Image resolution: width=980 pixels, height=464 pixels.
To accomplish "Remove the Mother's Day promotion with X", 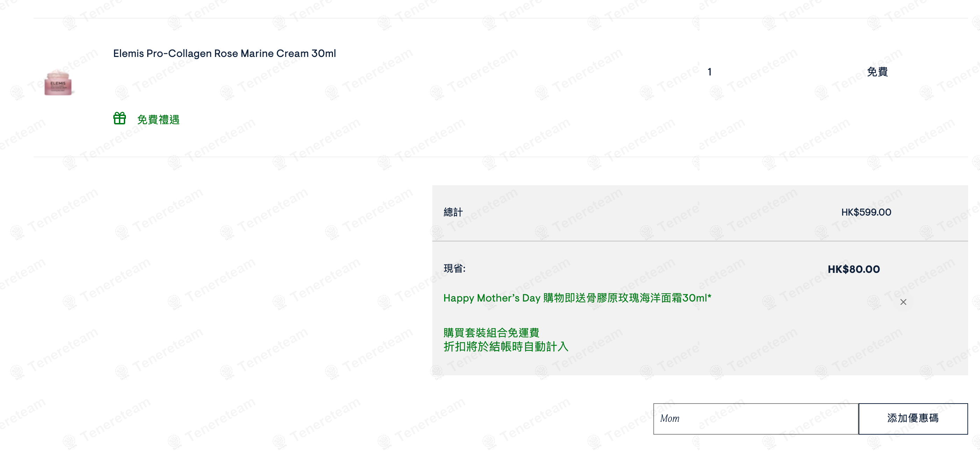I will (903, 302).
